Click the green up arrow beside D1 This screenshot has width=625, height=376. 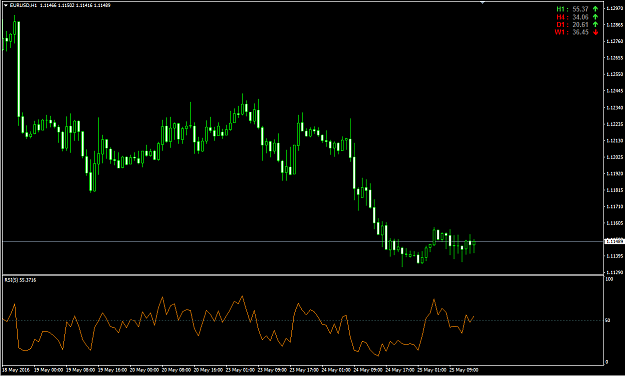(x=596, y=24)
